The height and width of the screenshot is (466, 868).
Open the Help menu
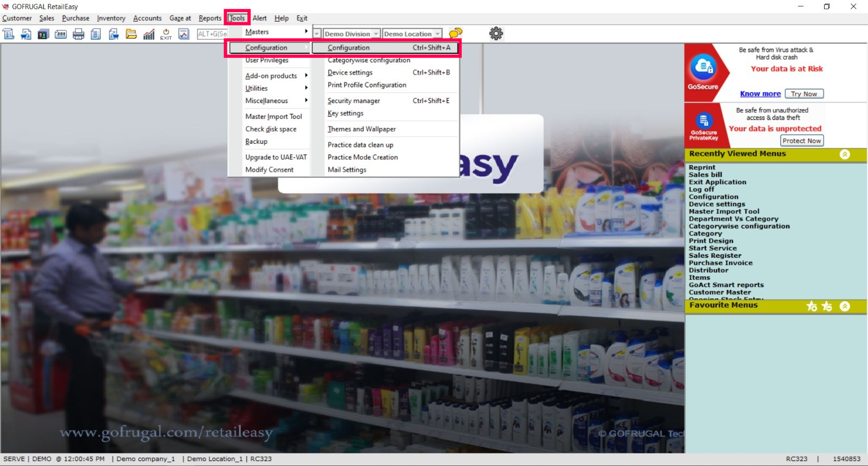282,18
